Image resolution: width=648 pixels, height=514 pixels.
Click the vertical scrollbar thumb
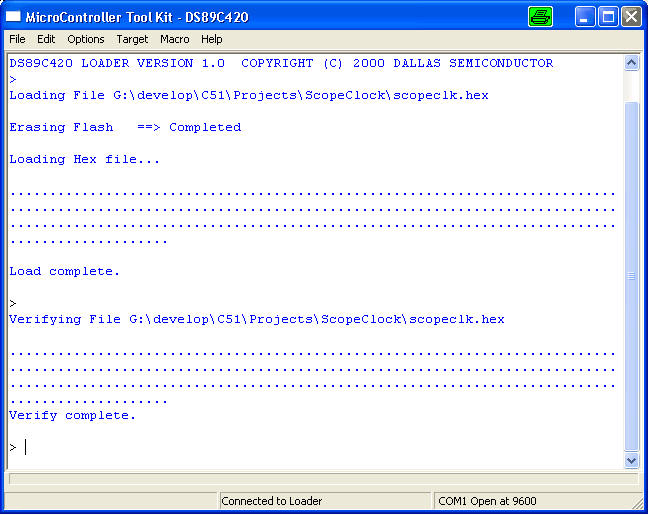point(631,275)
